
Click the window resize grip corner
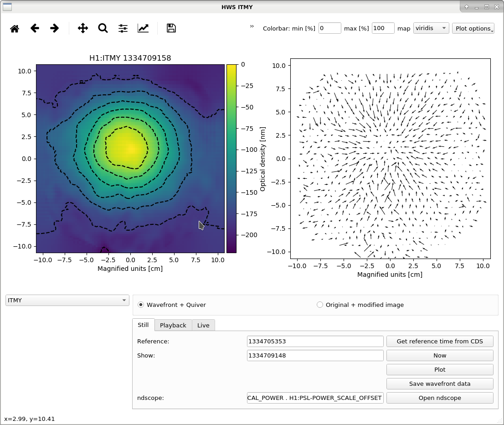tap(500, 421)
